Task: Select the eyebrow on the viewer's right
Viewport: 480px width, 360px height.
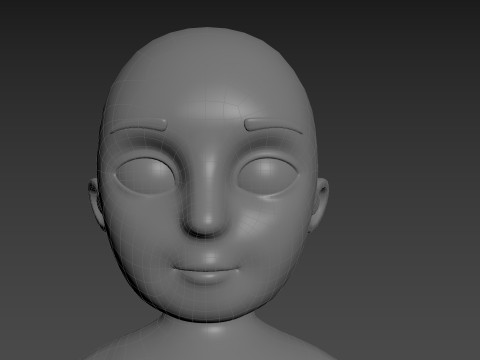Action: 274,126
